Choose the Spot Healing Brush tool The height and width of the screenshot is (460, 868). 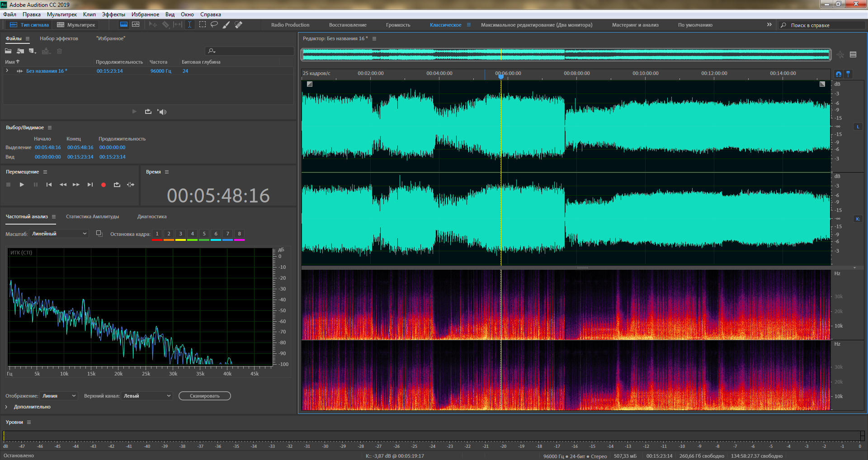(x=239, y=25)
